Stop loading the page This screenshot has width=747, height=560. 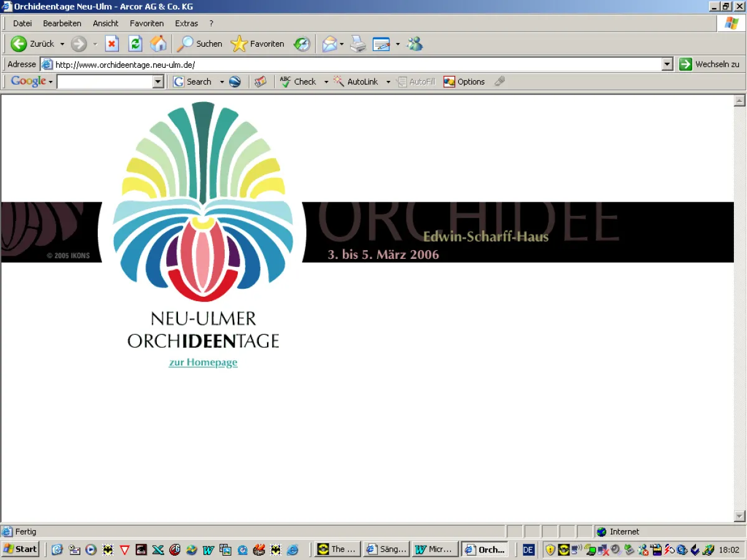(111, 44)
